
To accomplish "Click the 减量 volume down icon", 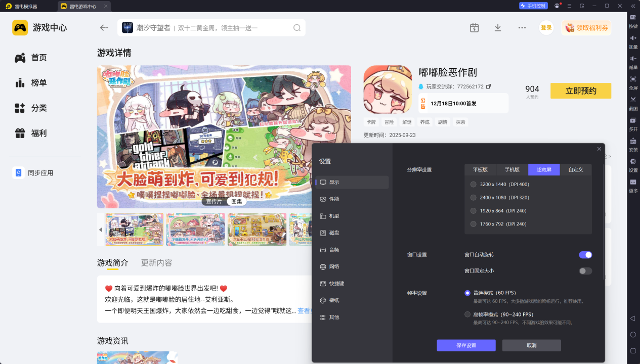I will click(x=633, y=59).
